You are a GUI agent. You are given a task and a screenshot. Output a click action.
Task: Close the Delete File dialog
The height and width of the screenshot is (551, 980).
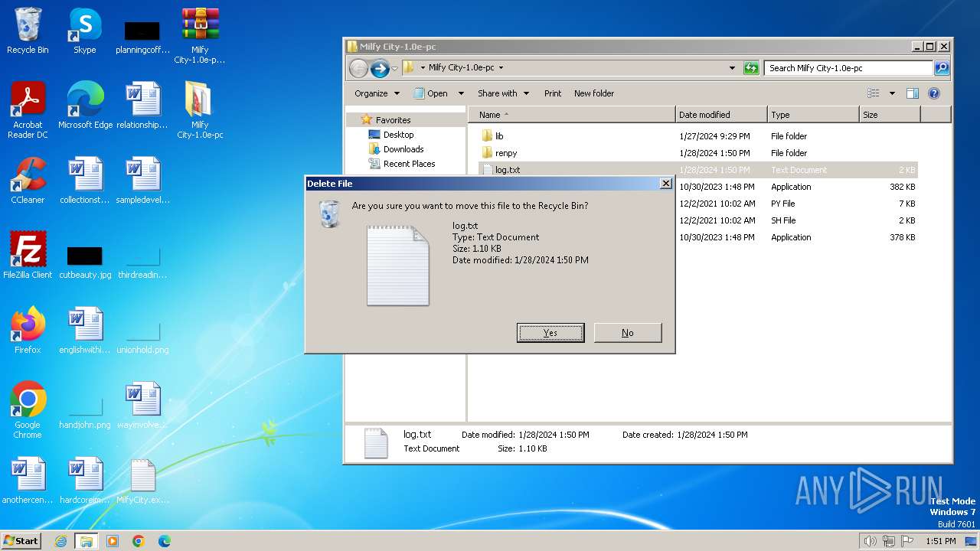click(665, 184)
